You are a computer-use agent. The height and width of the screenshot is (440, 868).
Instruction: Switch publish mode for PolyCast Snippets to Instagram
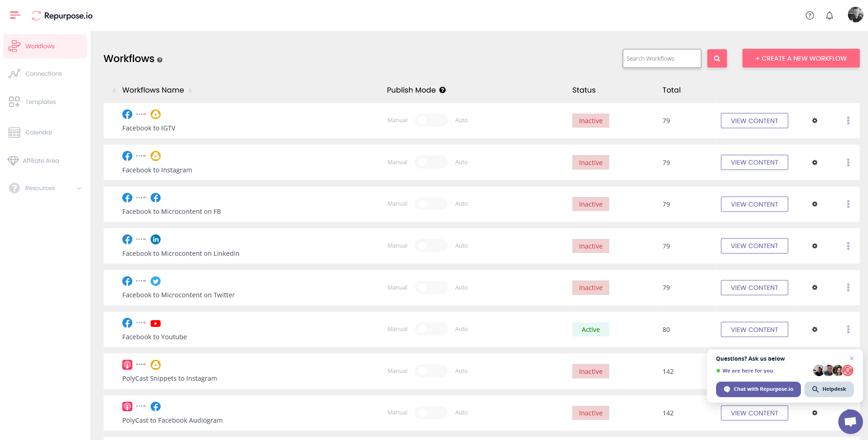(431, 371)
